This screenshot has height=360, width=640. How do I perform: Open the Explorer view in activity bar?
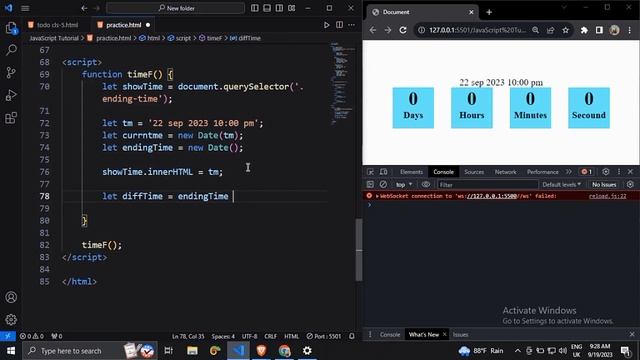pos(11,28)
